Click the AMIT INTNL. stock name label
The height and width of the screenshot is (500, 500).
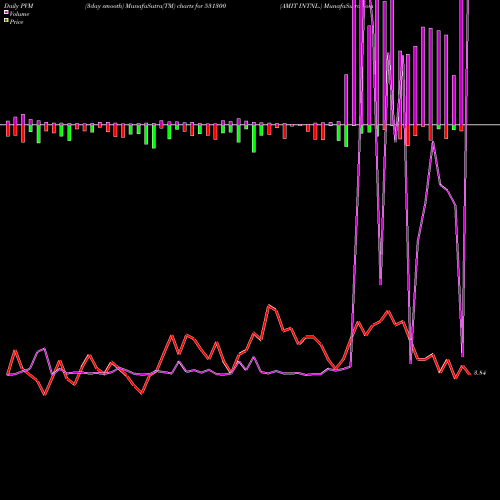tap(301, 6)
